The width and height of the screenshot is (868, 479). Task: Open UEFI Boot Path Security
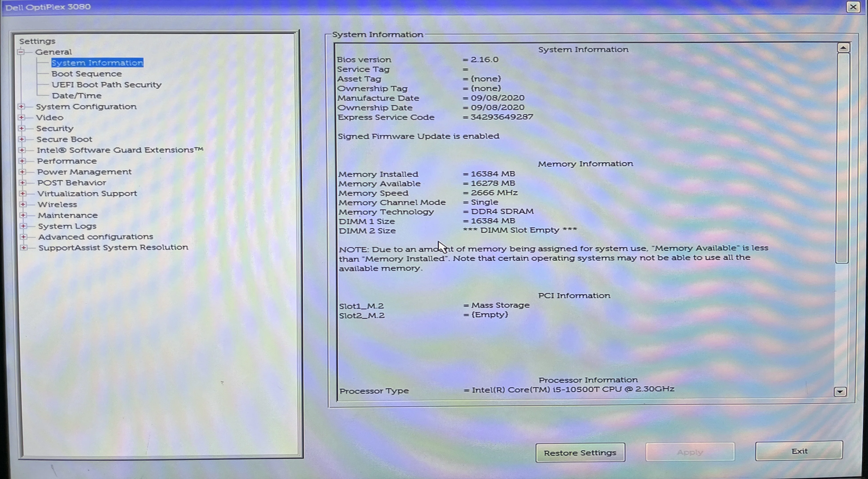point(107,84)
